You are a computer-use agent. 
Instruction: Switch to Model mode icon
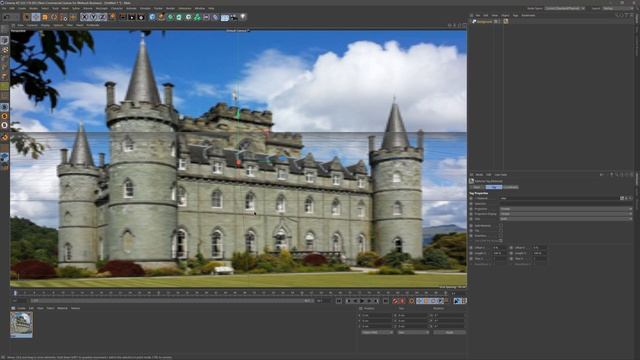point(4,40)
